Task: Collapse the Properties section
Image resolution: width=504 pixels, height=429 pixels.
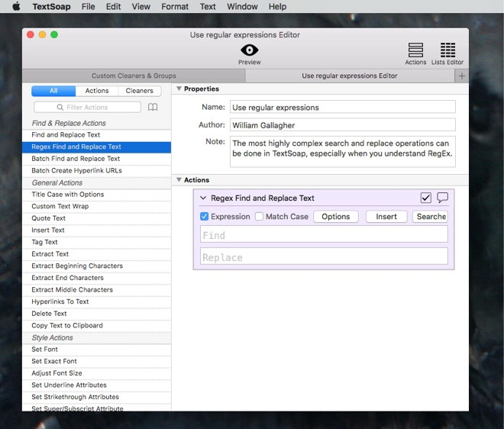Action: [179, 89]
